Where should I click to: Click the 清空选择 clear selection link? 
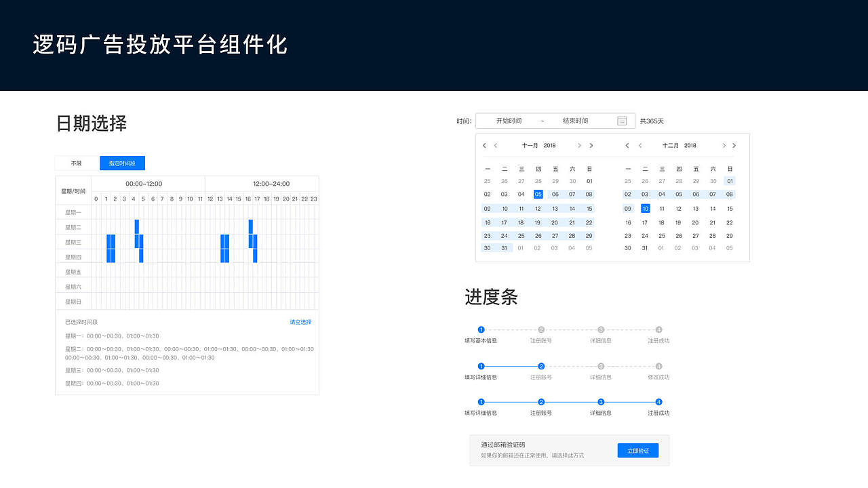click(x=300, y=323)
